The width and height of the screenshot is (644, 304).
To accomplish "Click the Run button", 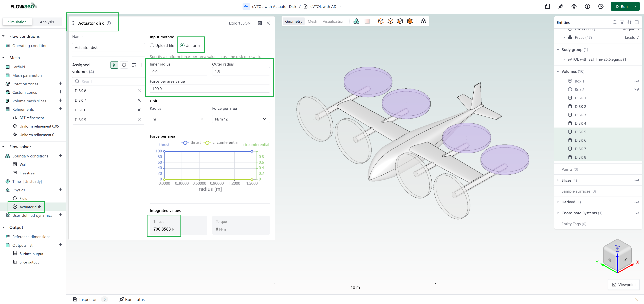I will point(621,7).
